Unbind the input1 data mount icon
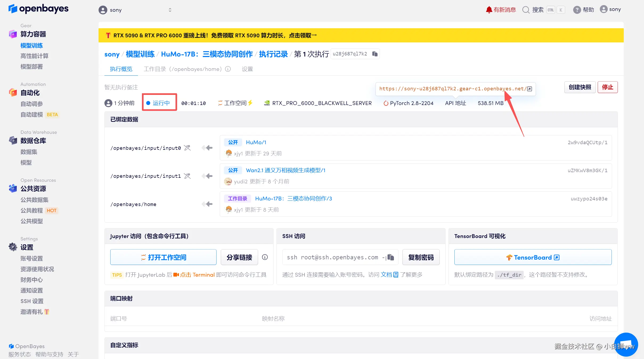Screen dimensions: 644x359 point(187,176)
